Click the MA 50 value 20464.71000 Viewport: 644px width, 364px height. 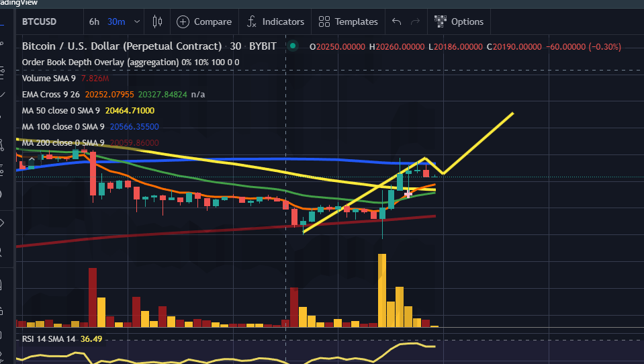pos(130,111)
